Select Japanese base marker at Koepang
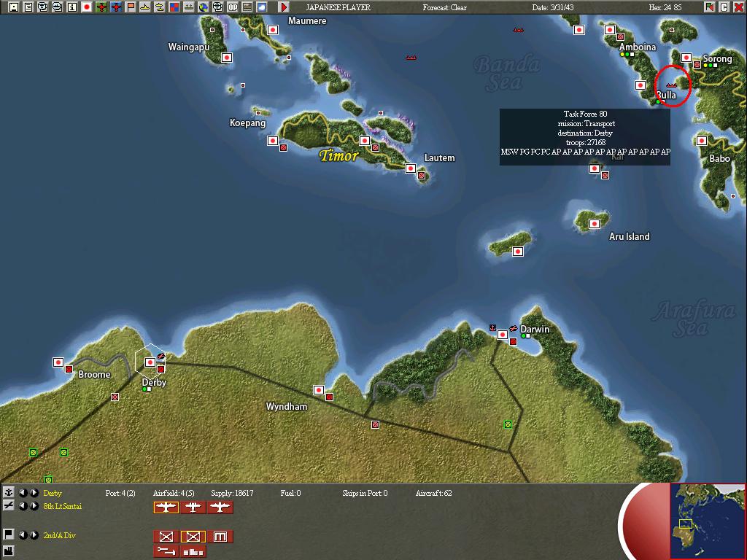 273,141
